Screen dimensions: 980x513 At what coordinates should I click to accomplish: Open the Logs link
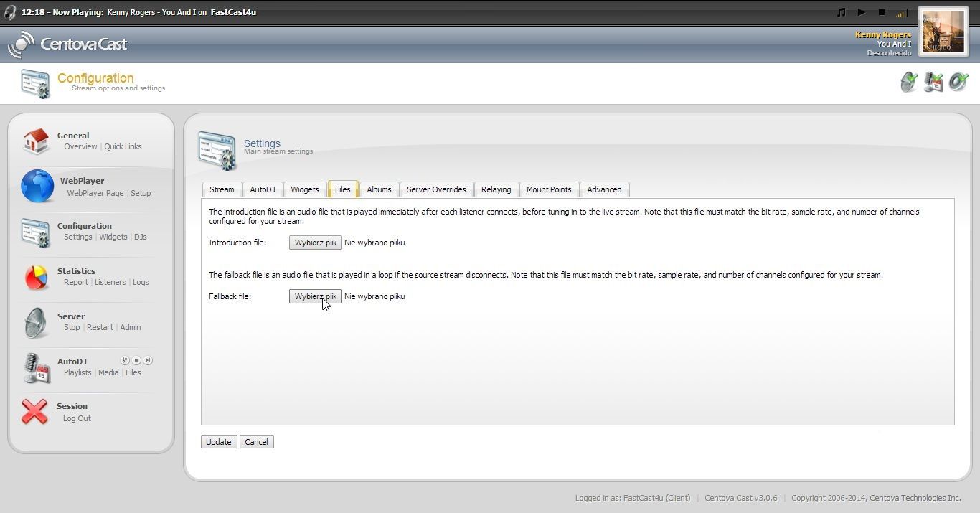click(141, 282)
